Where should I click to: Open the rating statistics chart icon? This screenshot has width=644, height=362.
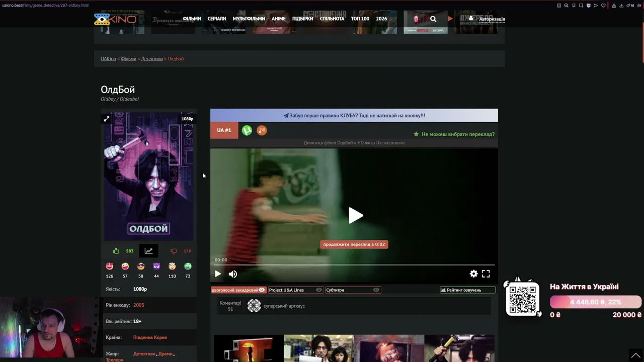(x=148, y=251)
